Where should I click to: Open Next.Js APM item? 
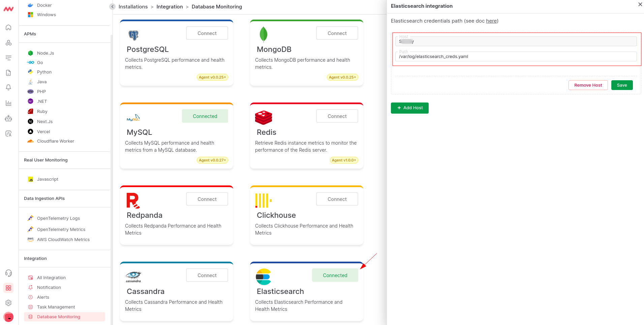(x=44, y=121)
